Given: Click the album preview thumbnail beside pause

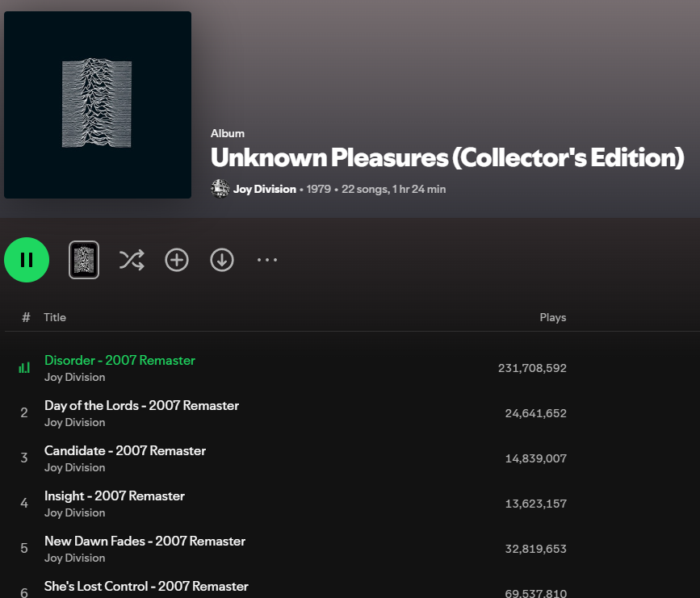Looking at the screenshot, I should (x=84, y=260).
